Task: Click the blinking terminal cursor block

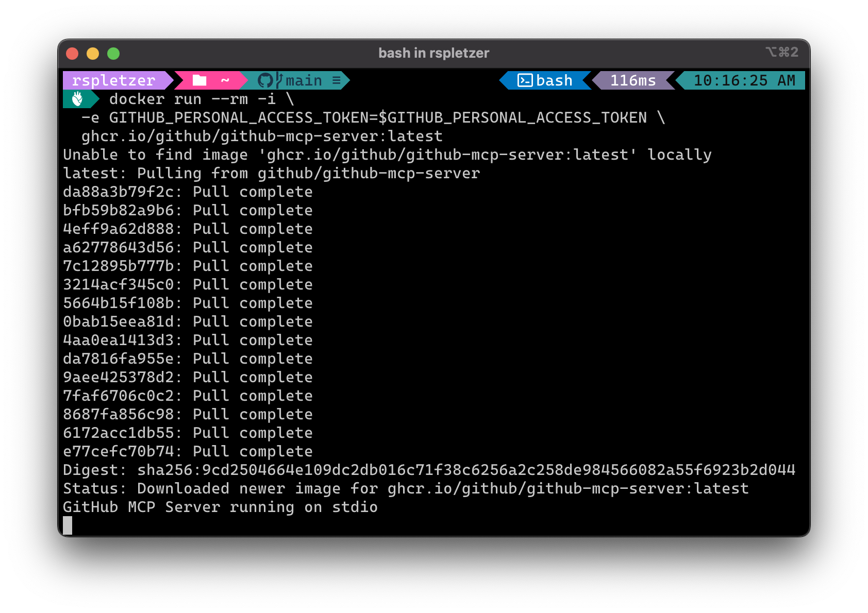Action: click(68, 525)
